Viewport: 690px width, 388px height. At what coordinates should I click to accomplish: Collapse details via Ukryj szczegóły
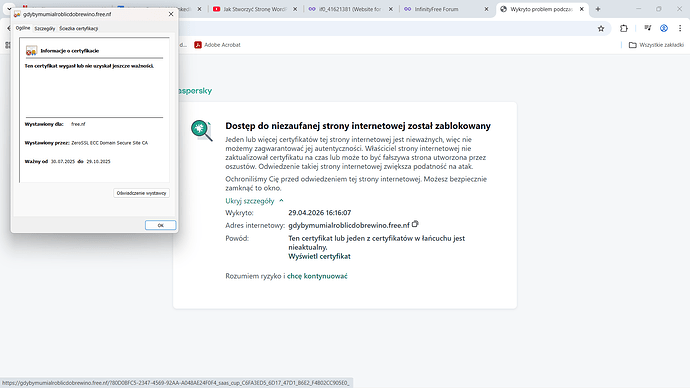pos(254,201)
